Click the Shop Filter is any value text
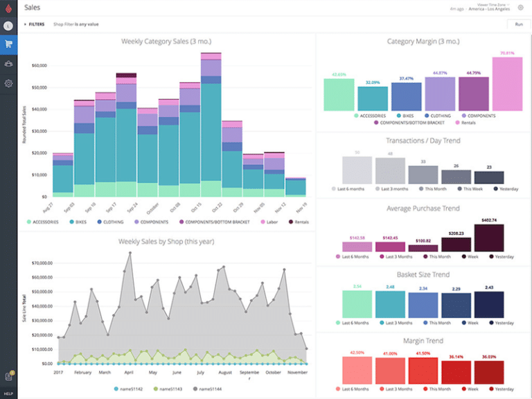This screenshot has height=399, width=532. pyautogui.click(x=76, y=24)
